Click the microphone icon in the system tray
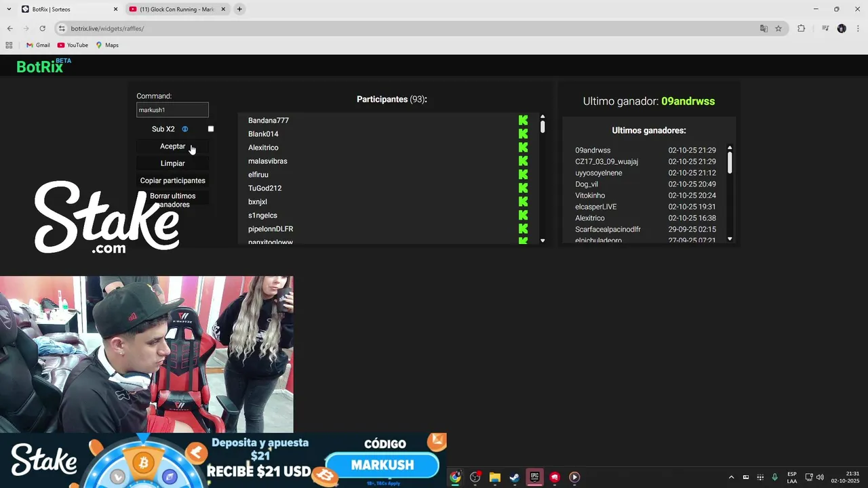This screenshot has height=488, width=868. pyautogui.click(x=774, y=477)
